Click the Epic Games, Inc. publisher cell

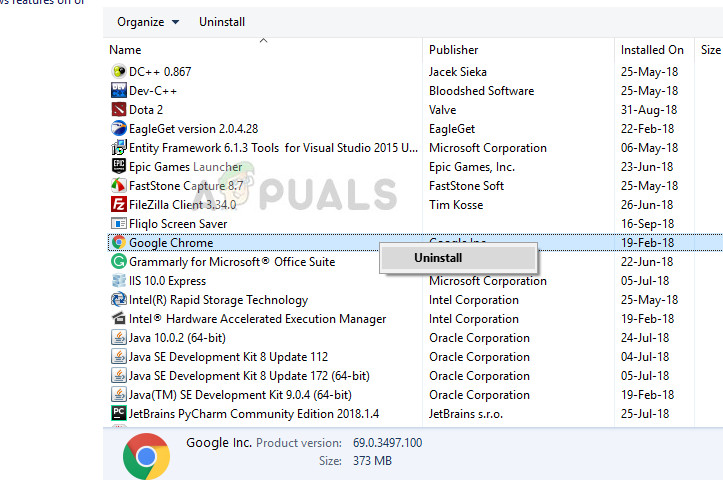[x=472, y=167]
